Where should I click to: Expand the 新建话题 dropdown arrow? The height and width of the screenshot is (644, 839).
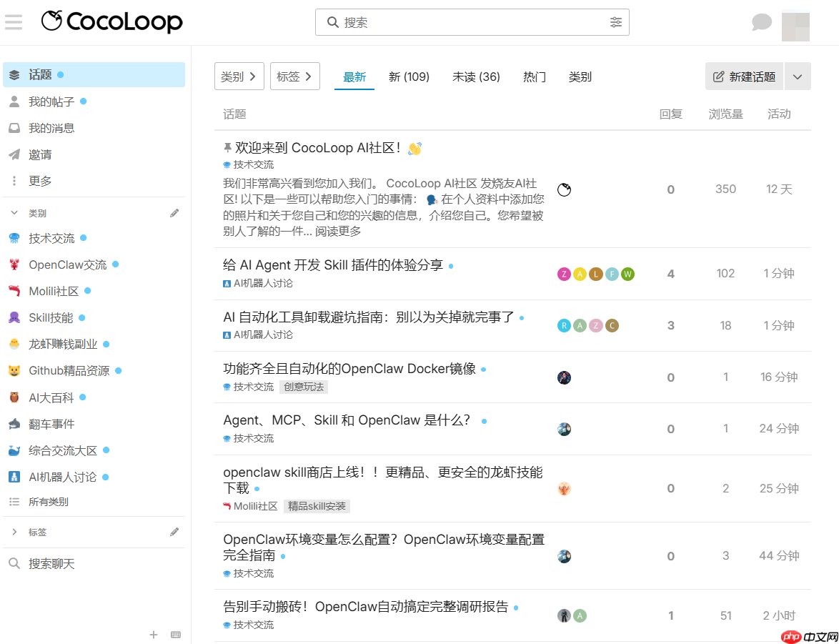pyautogui.click(x=797, y=76)
